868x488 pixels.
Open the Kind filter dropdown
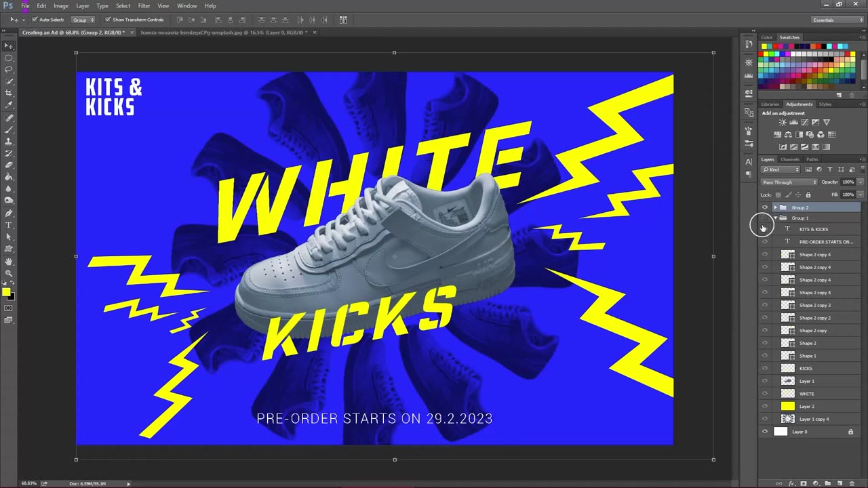coord(780,169)
